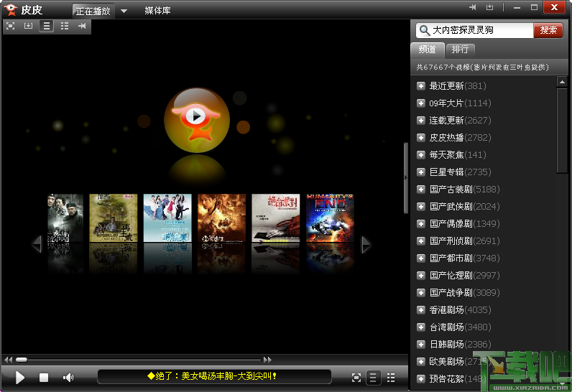
Task: Click the channel list scroll-up arrow
Action: click(562, 82)
